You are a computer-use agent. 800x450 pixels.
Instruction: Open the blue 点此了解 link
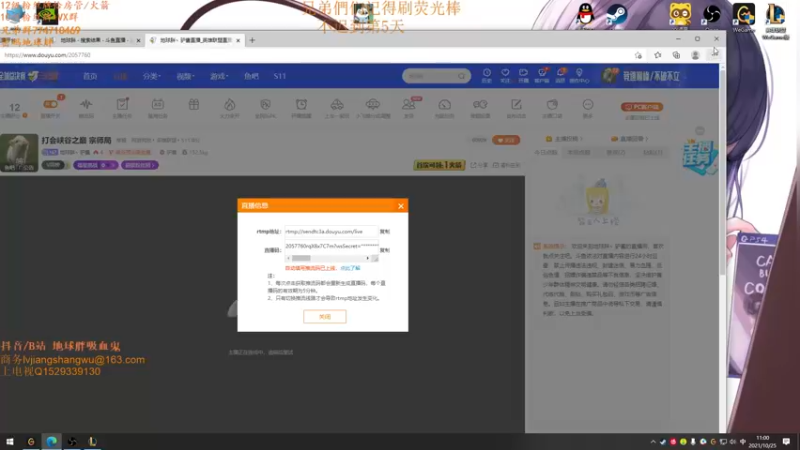pyautogui.click(x=351, y=268)
